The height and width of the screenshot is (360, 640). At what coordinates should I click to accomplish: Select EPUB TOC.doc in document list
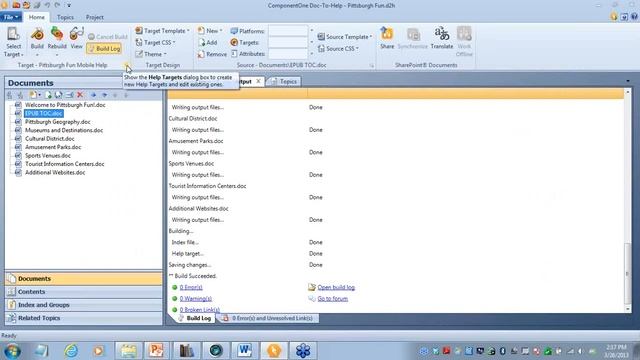pos(43,113)
